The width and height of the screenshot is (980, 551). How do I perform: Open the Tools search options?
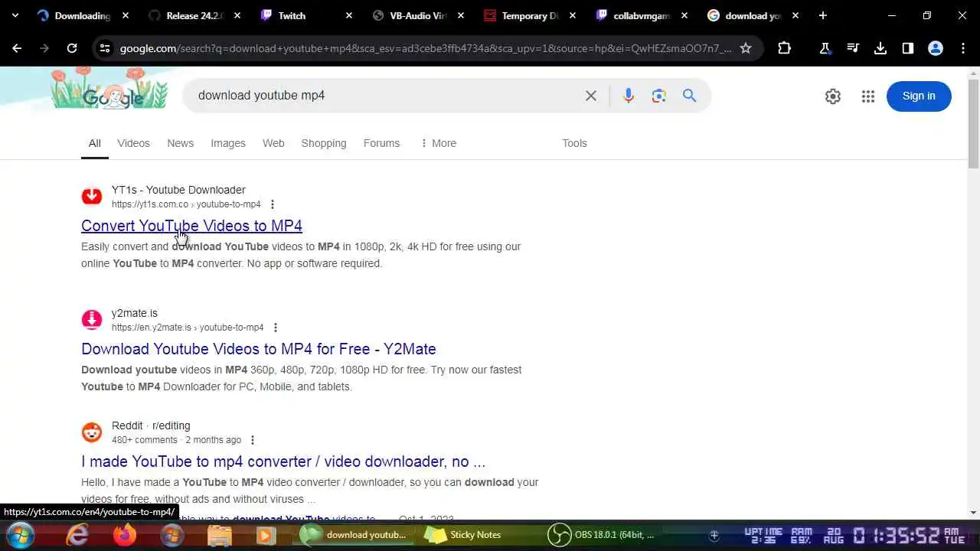(574, 143)
